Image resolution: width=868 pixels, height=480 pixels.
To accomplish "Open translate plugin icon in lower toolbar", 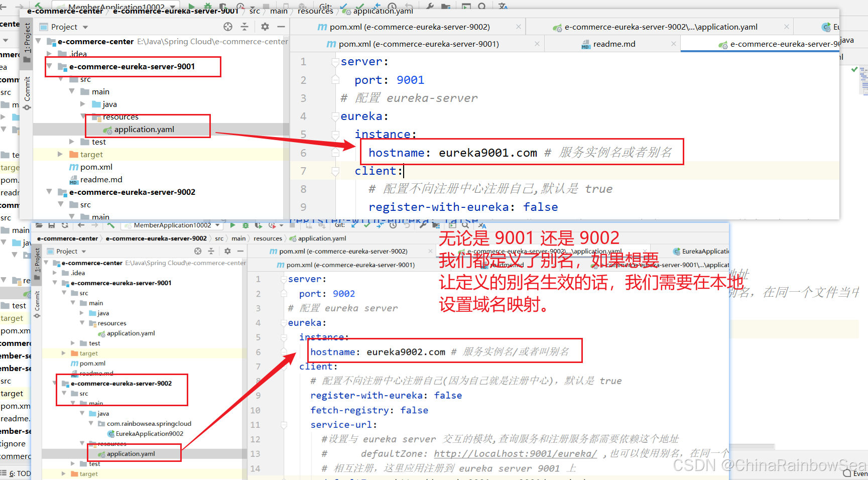I will (482, 225).
